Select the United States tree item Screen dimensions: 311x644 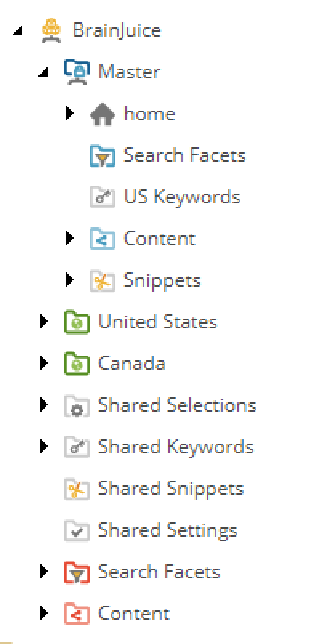click(x=140, y=322)
